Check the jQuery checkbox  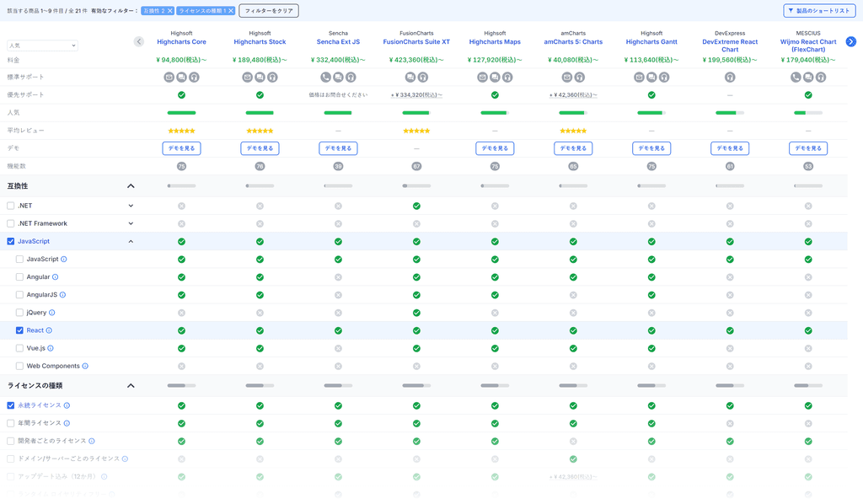pyautogui.click(x=19, y=313)
